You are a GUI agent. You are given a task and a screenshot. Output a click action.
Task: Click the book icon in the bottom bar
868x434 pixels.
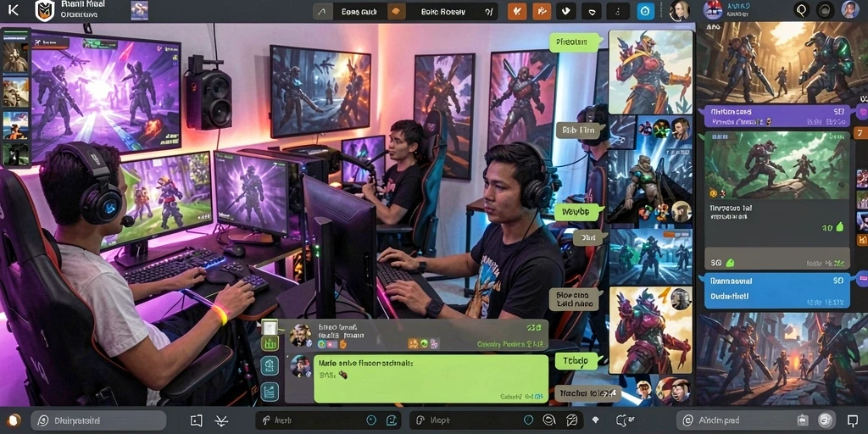coord(197,420)
